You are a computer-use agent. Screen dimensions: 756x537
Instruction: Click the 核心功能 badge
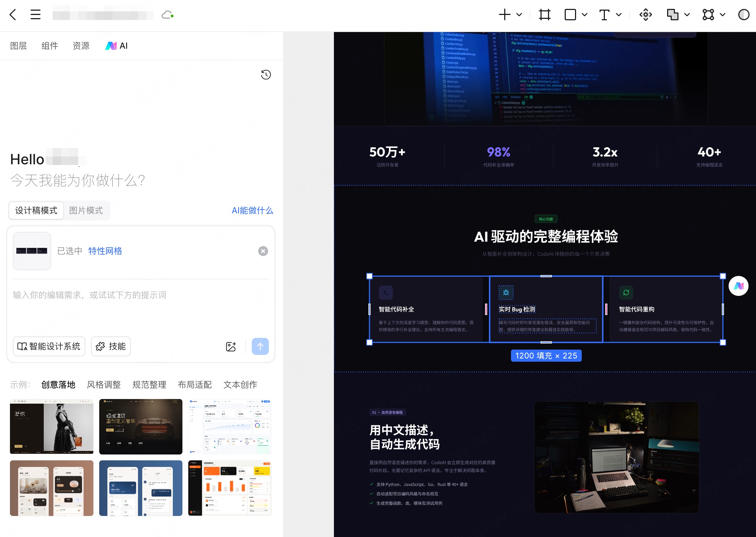click(546, 219)
